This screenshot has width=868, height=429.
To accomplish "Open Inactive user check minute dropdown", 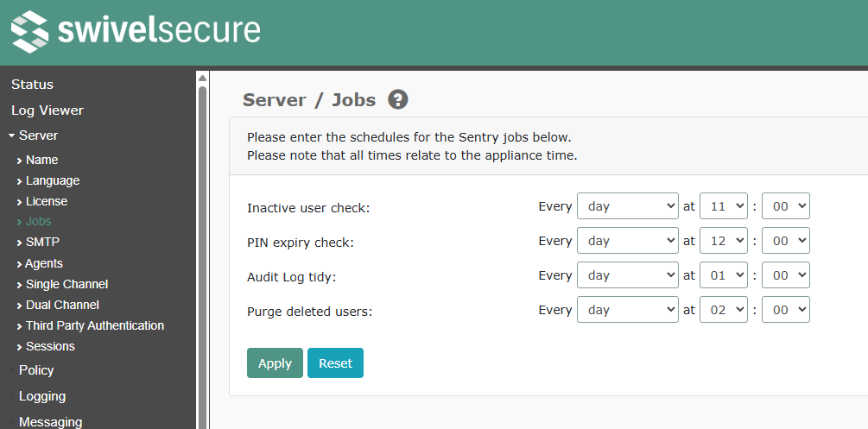I will coord(785,206).
